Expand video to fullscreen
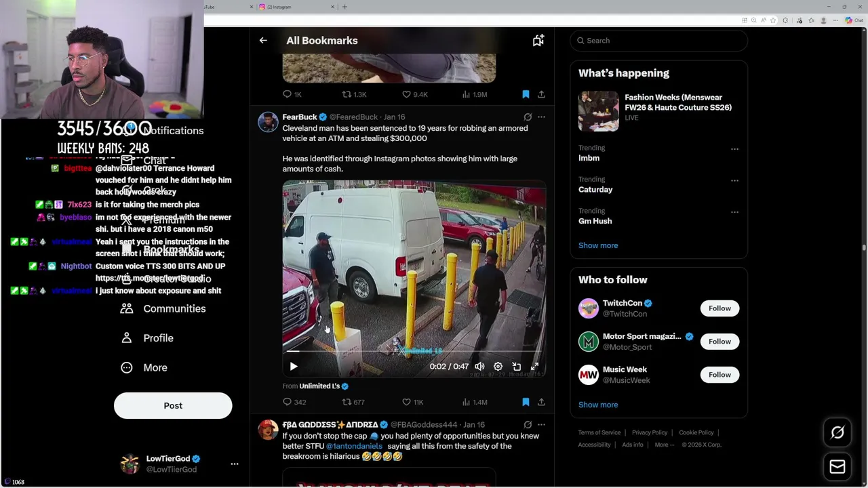The width and height of the screenshot is (868, 488). click(534, 366)
